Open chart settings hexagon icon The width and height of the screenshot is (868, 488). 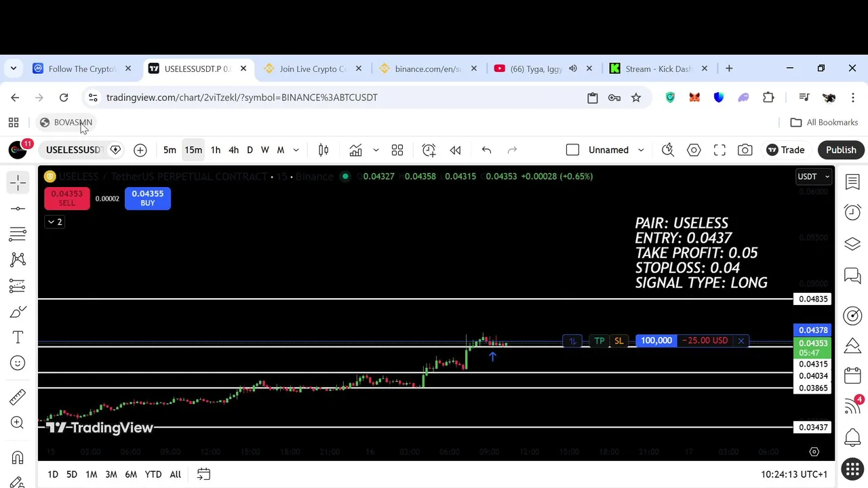[694, 150]
